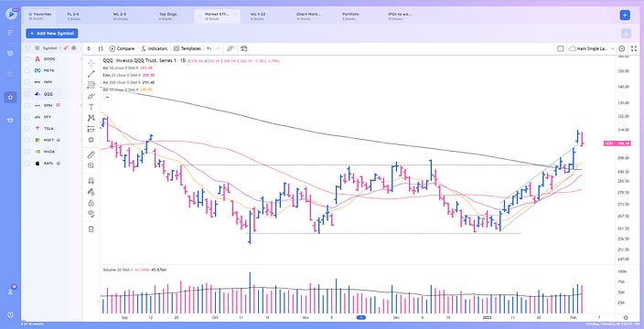Select SMH in the watchlist
644x329 pixels.
click(48, 105)
